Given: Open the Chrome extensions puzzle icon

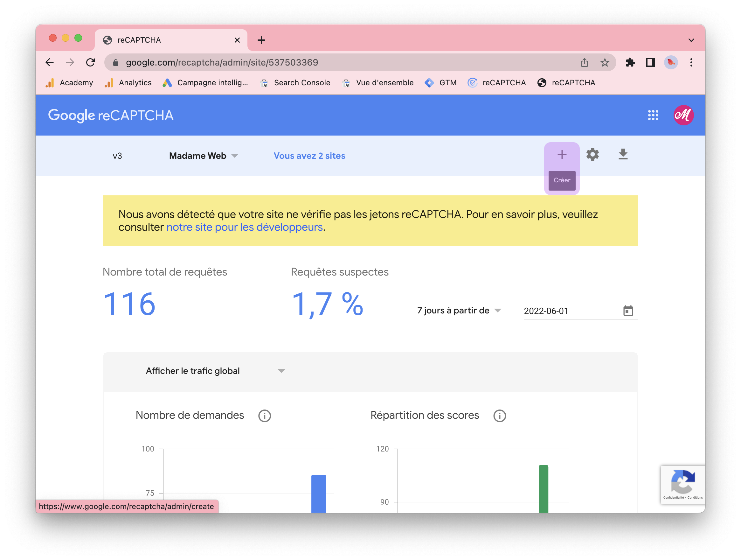Looking at the screenshot, I should pos(630,62).
